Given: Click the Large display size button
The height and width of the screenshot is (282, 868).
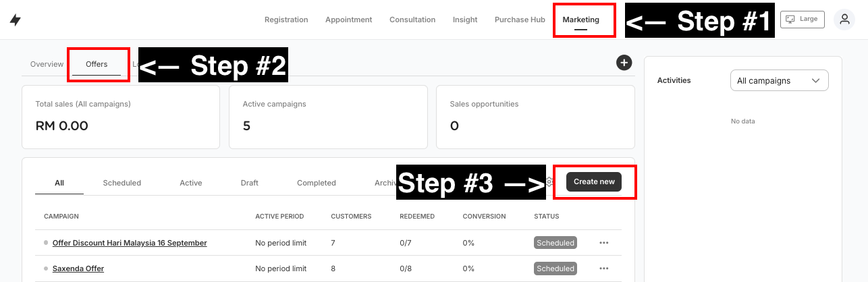Looking at the screenshot, I should click(x=802, y=20).
